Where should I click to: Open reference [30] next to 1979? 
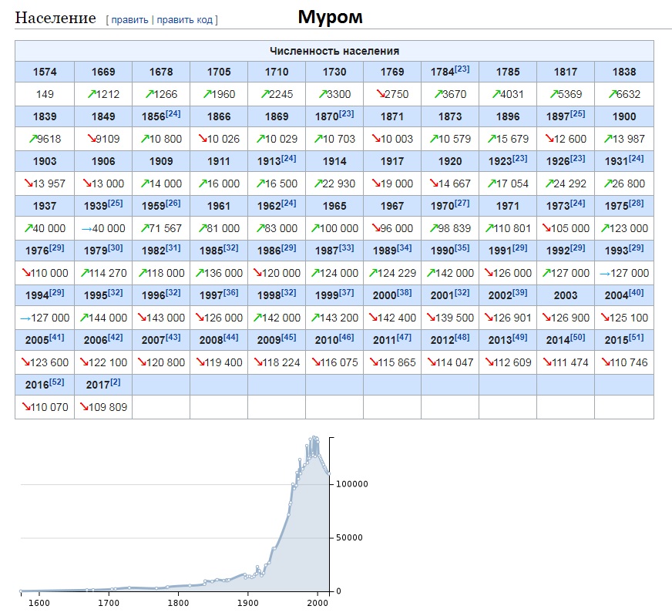pyautogui.click(x=116, y=247)
